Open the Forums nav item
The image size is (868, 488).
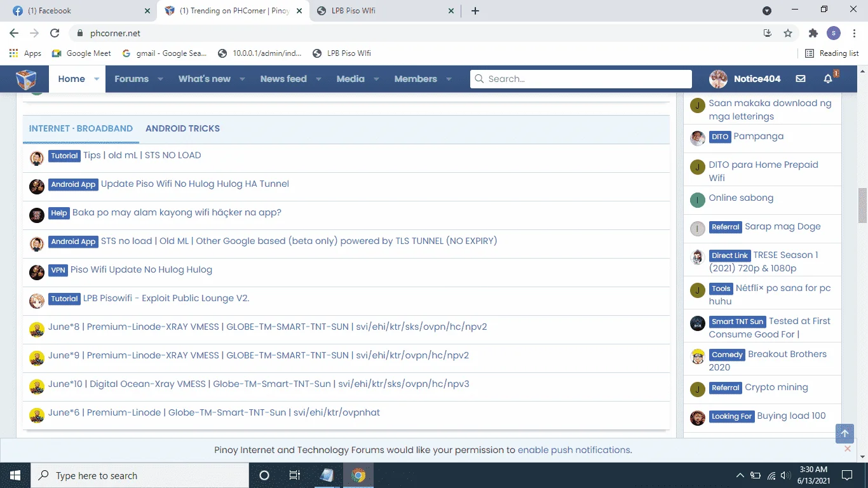pos(132,79)
